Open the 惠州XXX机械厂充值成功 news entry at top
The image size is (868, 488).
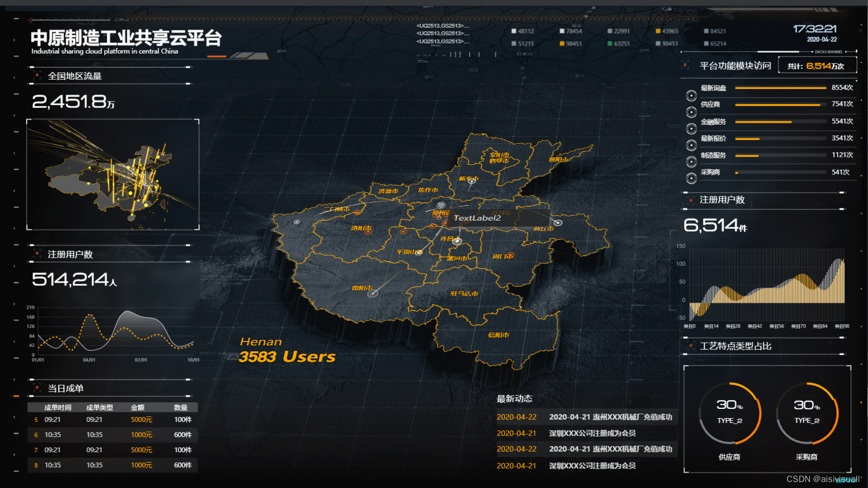click(586, 417)
